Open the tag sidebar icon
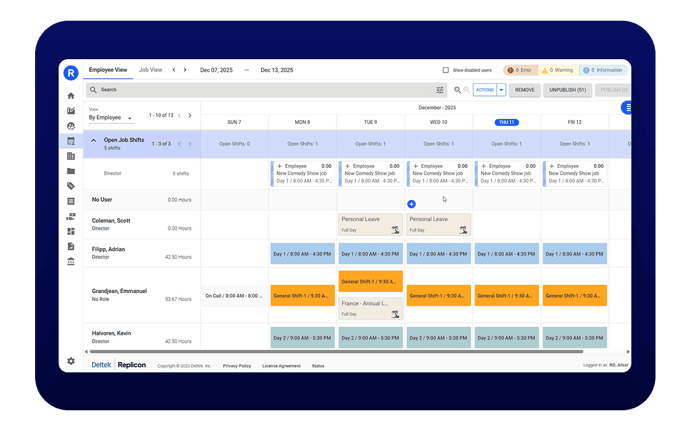The image size is (690, 431). pyautogui.click(x=71, y=186)
